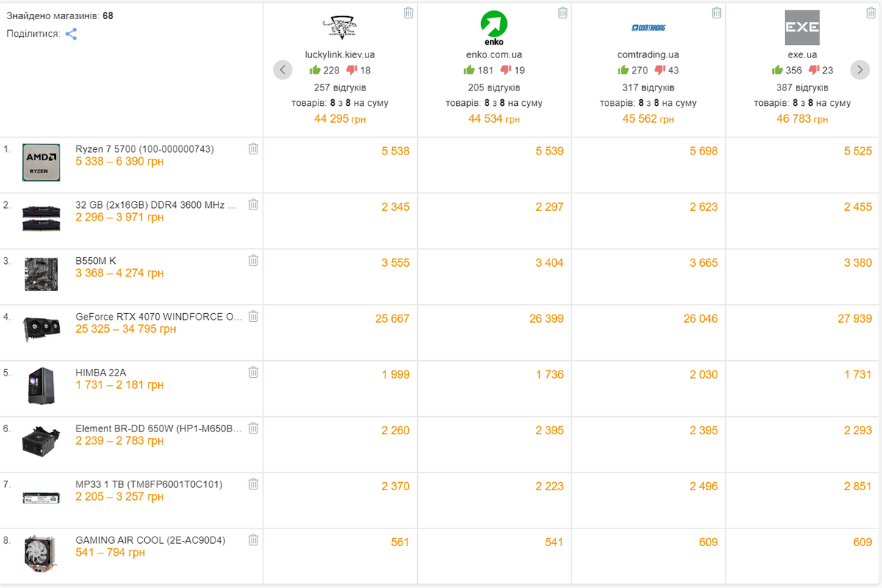Open enko price 2 297 for DDR4 memory
This screenshot has height=588, width=882.
click(x=550, y=207)
